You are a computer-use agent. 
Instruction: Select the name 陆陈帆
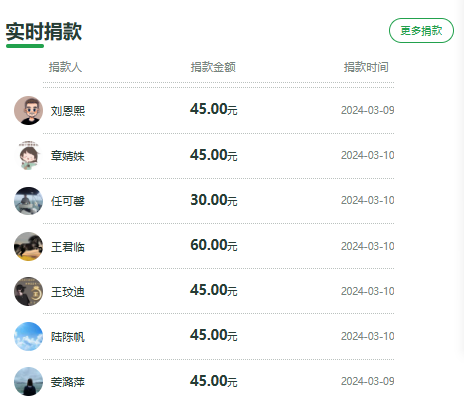tap(68, 337)
